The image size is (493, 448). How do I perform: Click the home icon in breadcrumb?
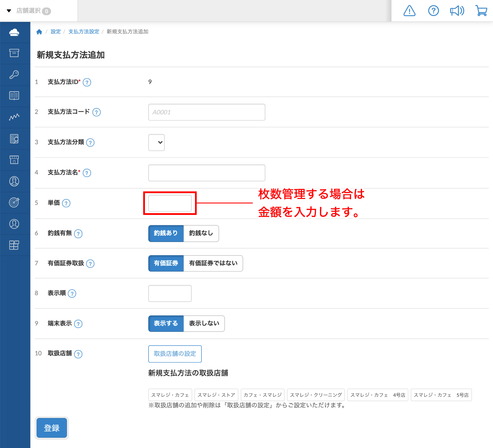point(39,32)
